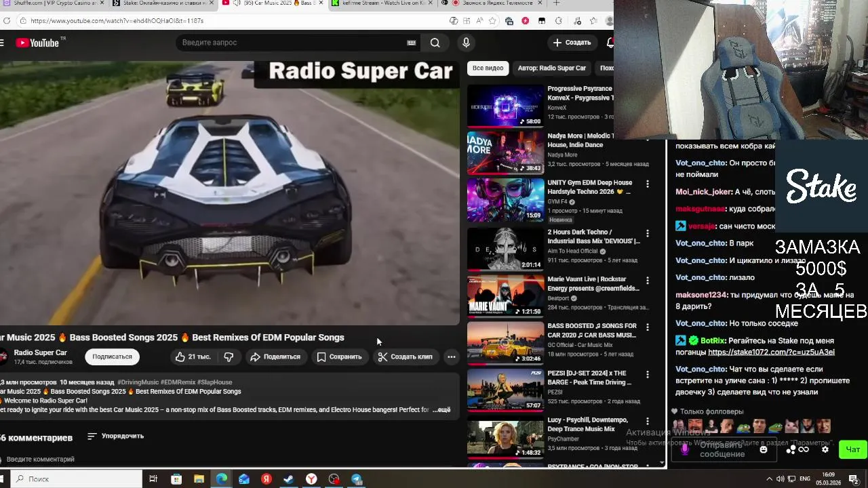Open options menu for PEZSI DJ-SET video

tap(648, 374)
